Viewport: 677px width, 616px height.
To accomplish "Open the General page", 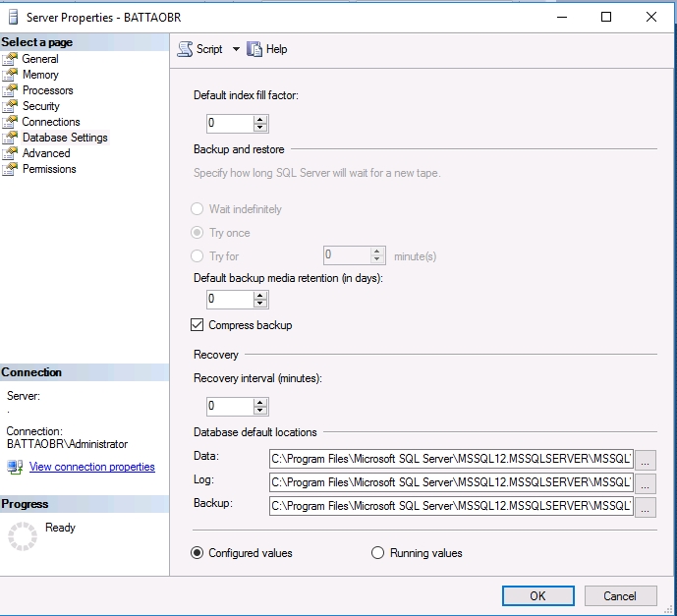I will 40,59.
